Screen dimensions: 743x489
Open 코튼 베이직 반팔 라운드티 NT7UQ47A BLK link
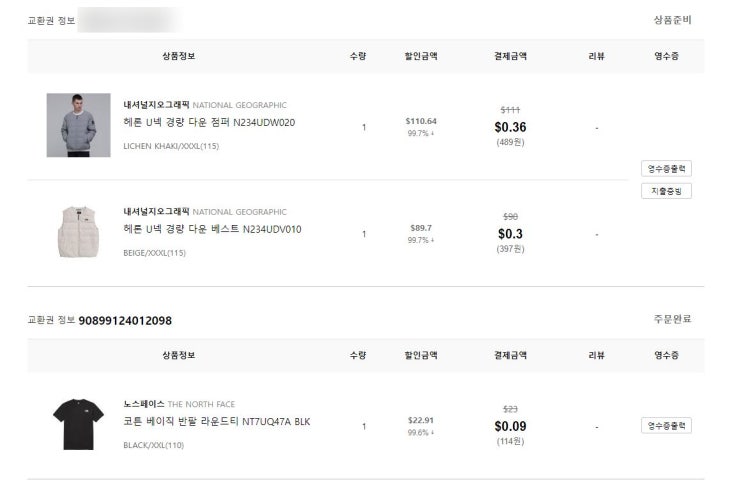pyautogui.click(x=216, y=422)
